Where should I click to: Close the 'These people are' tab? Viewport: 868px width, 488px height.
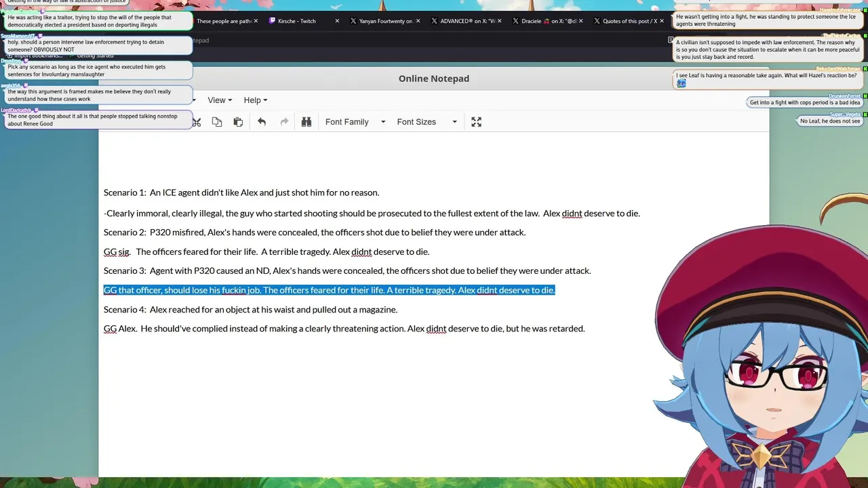click(256, 21)
